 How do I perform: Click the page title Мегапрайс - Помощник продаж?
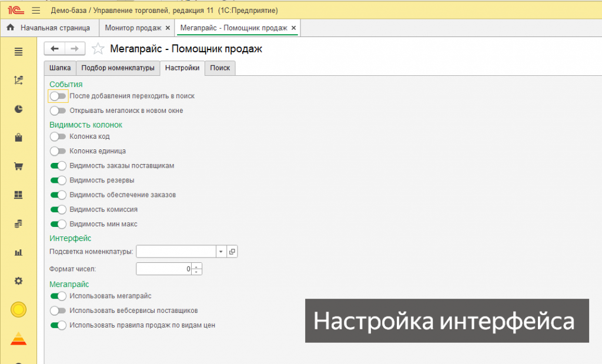coord(186,49)
